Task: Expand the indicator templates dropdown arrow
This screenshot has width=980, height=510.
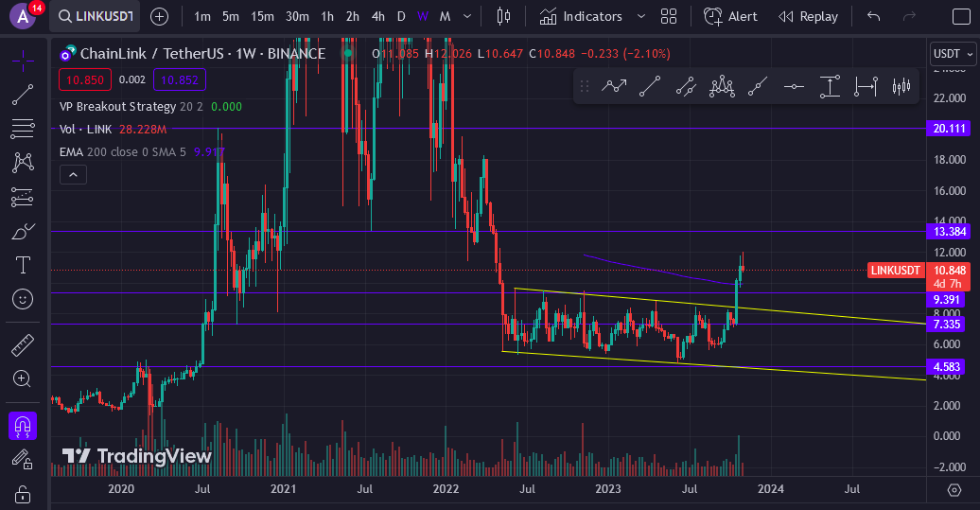Action: click(x=640, y=17)
